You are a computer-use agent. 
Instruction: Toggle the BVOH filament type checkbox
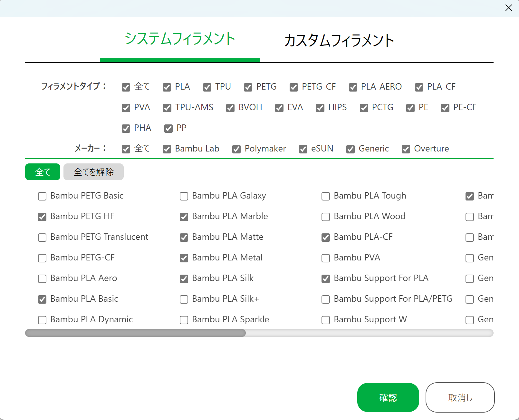230,108
